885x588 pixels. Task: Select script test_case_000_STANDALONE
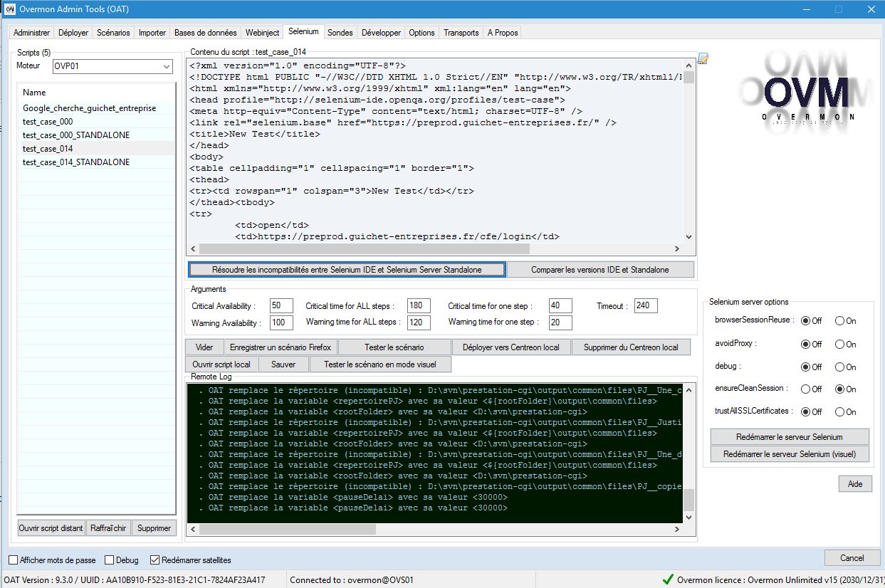[97, 135]
